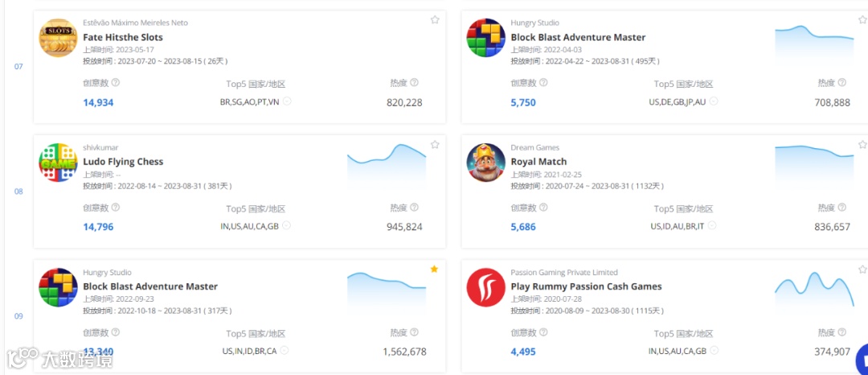868x375 pixels.
Task: Show 创意数 help icon above 5,750
Action: coord(543,83)
